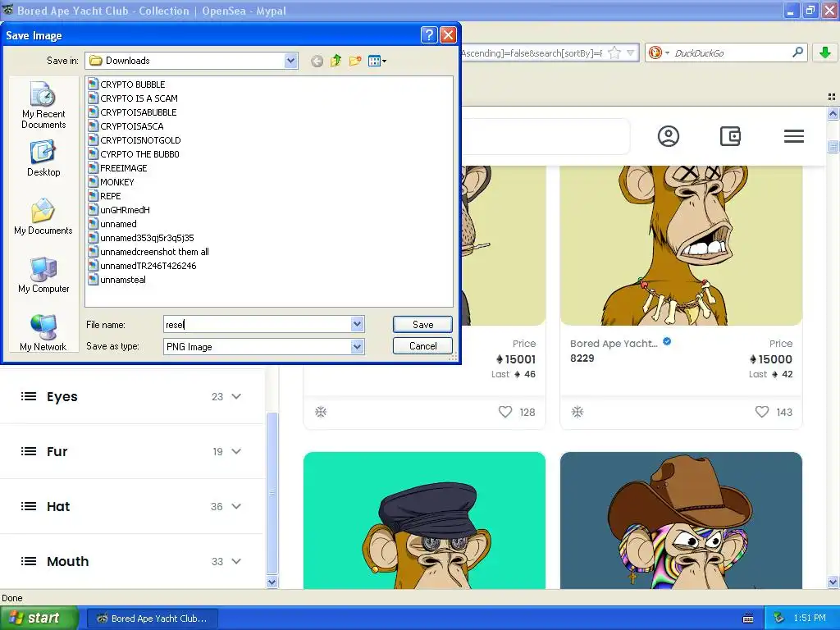Click filter sidebar scrollbar down arrow
Screen dimensions: 840x630
[272, 582]
